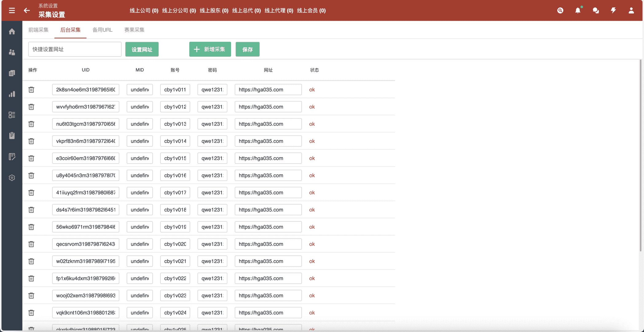Open the 赛果采集 tab
This screenshot has height=332, width=644.
click(134, 30)
